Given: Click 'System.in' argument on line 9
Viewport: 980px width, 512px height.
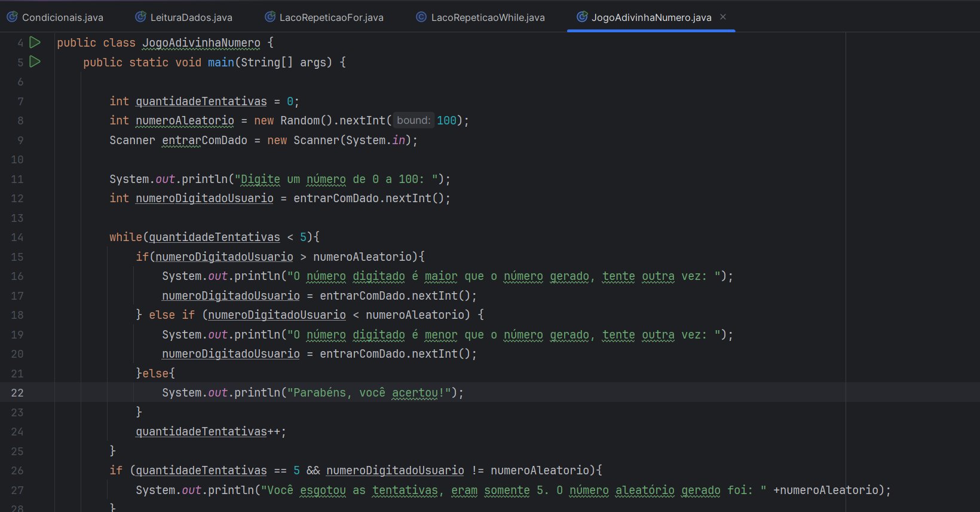Looking at the screenshot, I should [x=376, y=141].
